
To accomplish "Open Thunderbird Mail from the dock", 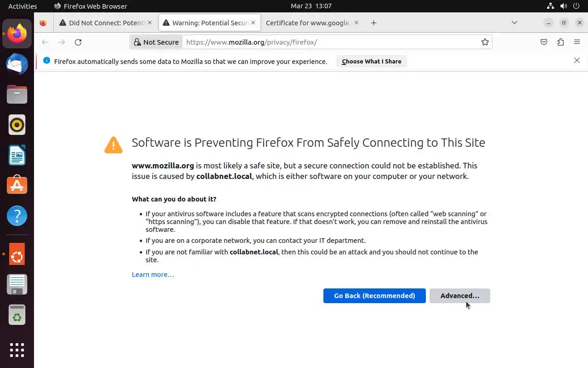I will click(x=17, y=64).
